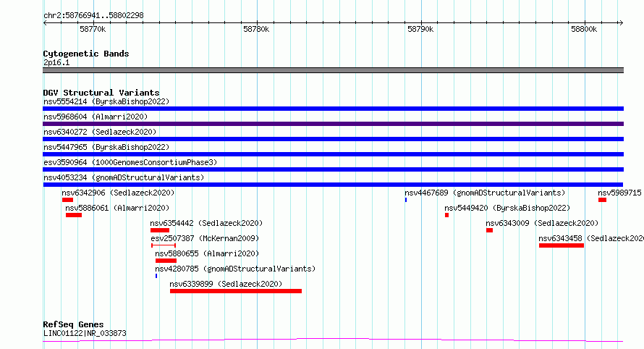Screen dimensions: 644x349
Task: Click the DGV Structural Variants track title
Action: coord(101,93)
